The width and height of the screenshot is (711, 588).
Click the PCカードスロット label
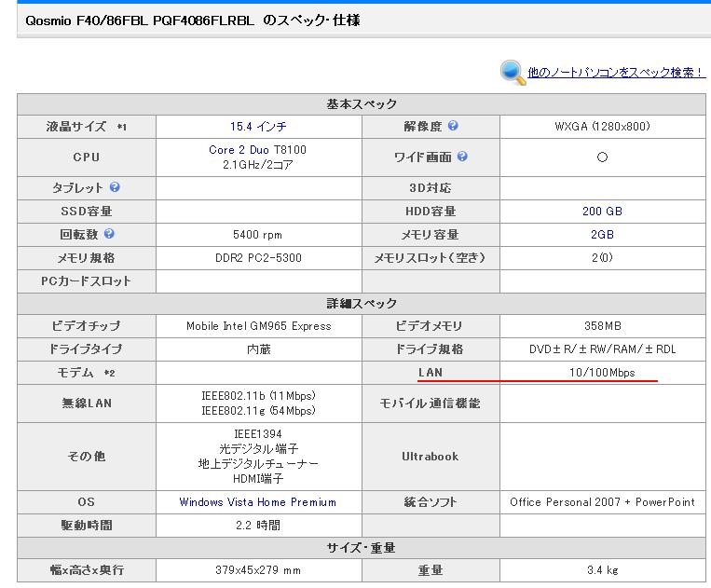coord(86,281)
